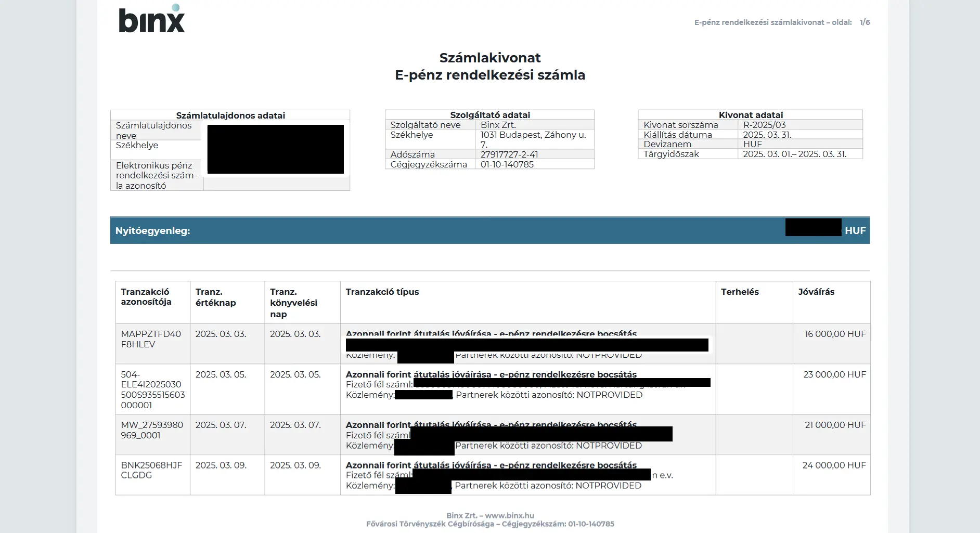Select the page indicator 1/6
Image resolution: width=980 pixels, height=533 pixels.
point(865,22)
